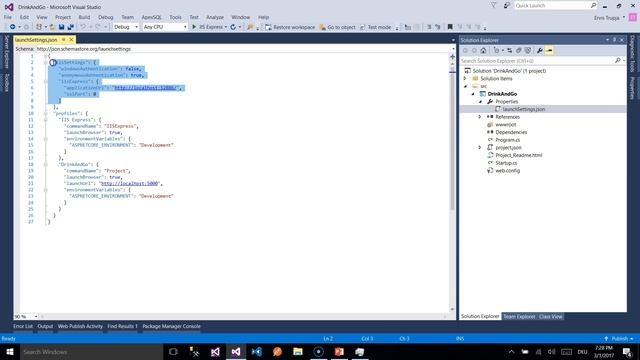This screenshot has width=640, height=360.
Task: Open File Explorer from the taskbar
Action: pos(298,351)
